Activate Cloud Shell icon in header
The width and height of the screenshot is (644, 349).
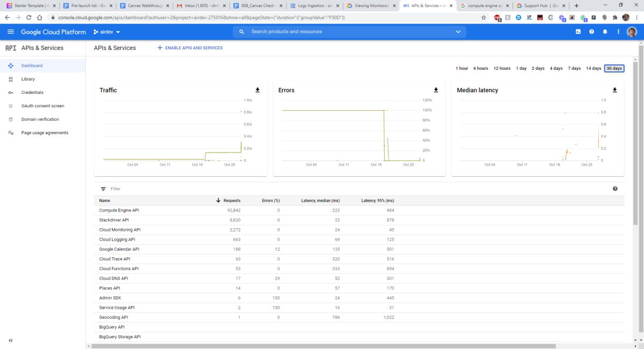tap(578, 32)
